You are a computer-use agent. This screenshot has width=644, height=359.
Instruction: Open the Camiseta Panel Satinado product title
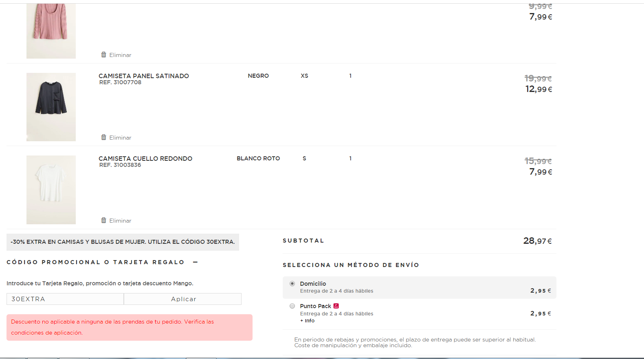pyautogui.click(x=144, y=76)
